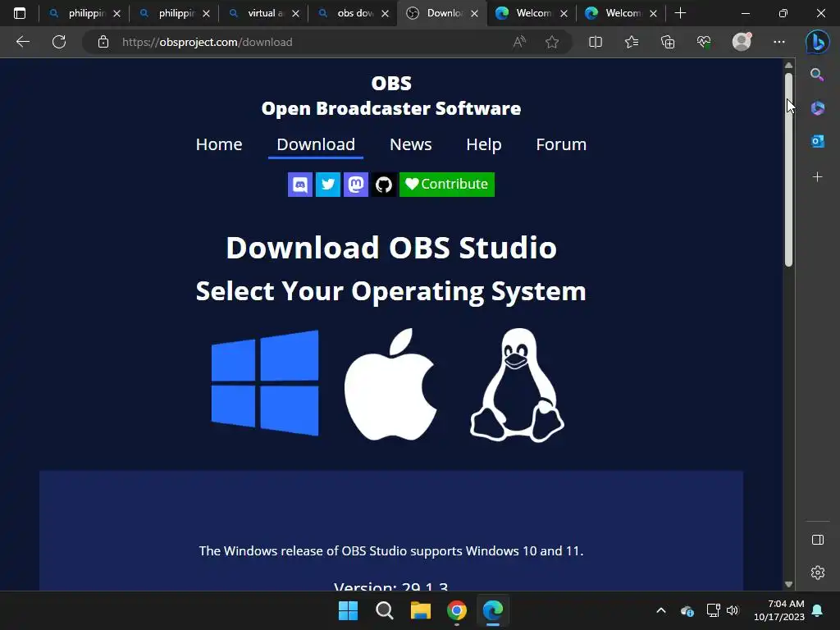Open the Windows Start menu
The image size is (840, 630).
(348, 610)
